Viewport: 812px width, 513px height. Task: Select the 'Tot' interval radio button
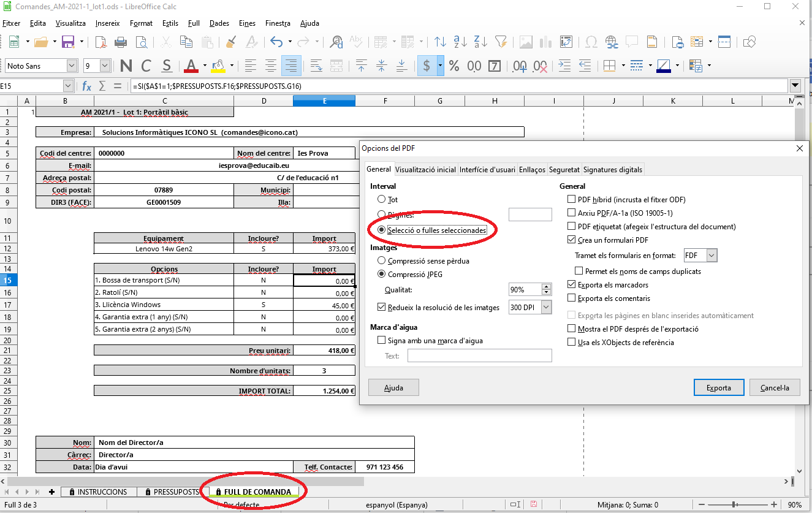[x=382, y=200]
